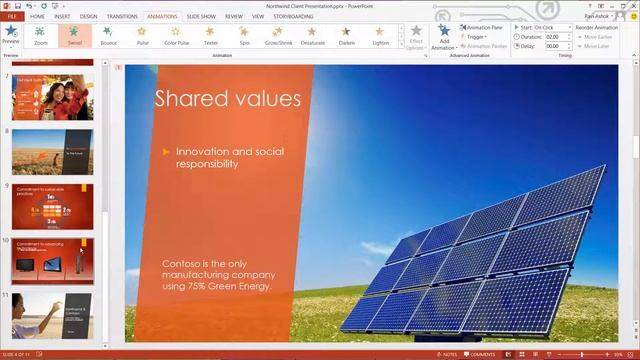Click Move Later in Reorder Animation
Screen dimensions: 640x360
593,46
